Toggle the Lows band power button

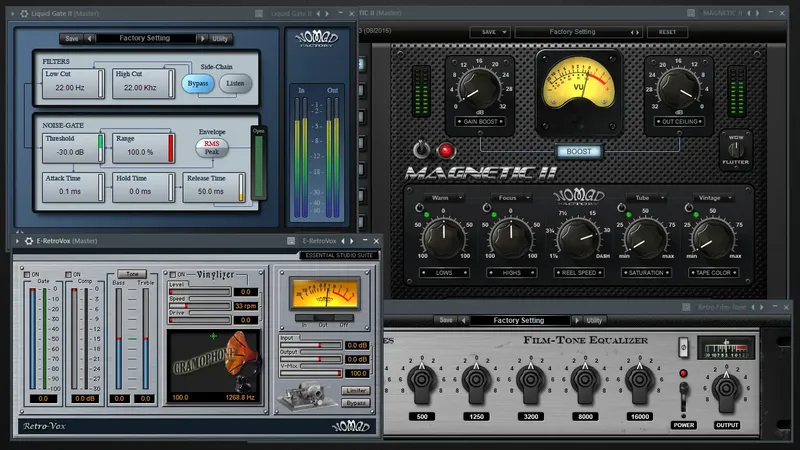419,208
